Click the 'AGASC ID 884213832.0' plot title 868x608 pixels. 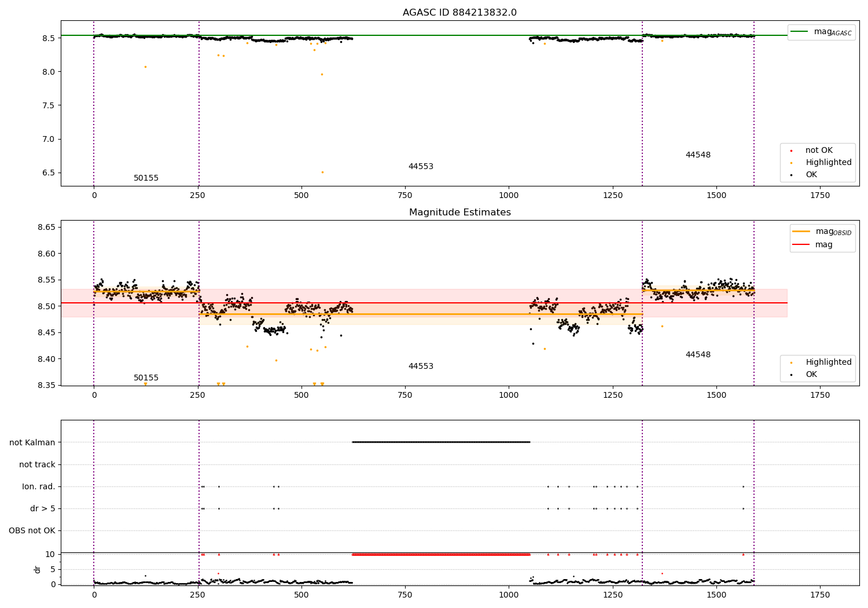pyautogui.click(x=459, y=13)
